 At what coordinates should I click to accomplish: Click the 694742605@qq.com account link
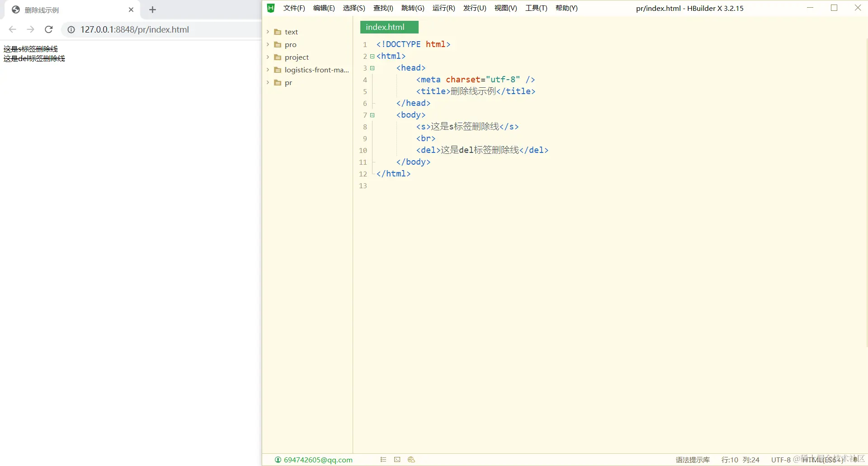click(x=318, y=460)
